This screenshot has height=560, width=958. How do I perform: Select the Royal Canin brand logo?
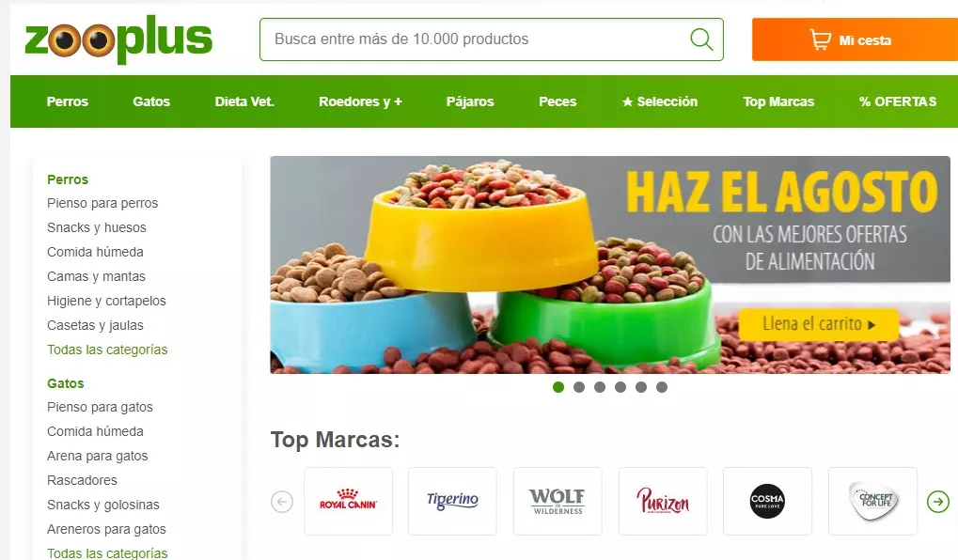[348, 501]
